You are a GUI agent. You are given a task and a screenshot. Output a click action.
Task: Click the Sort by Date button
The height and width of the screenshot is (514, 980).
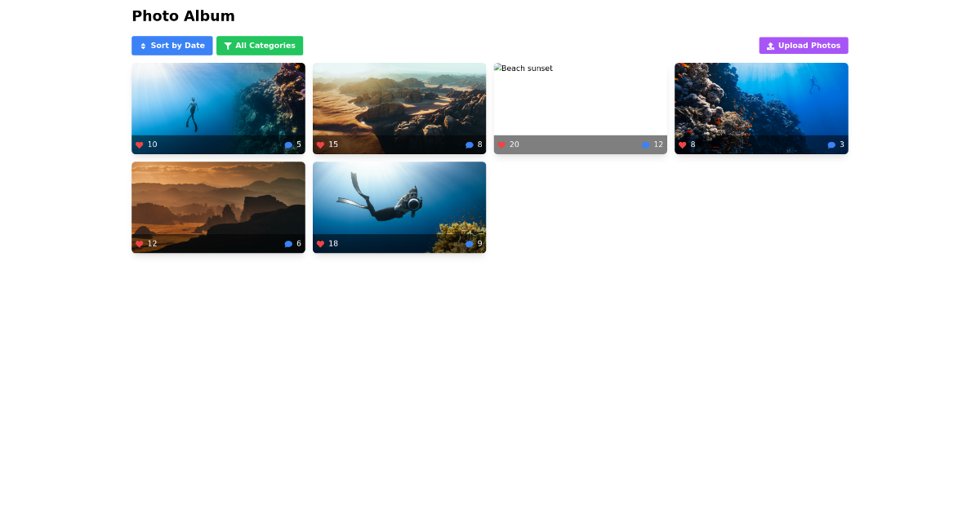click(x=171, y=46)
